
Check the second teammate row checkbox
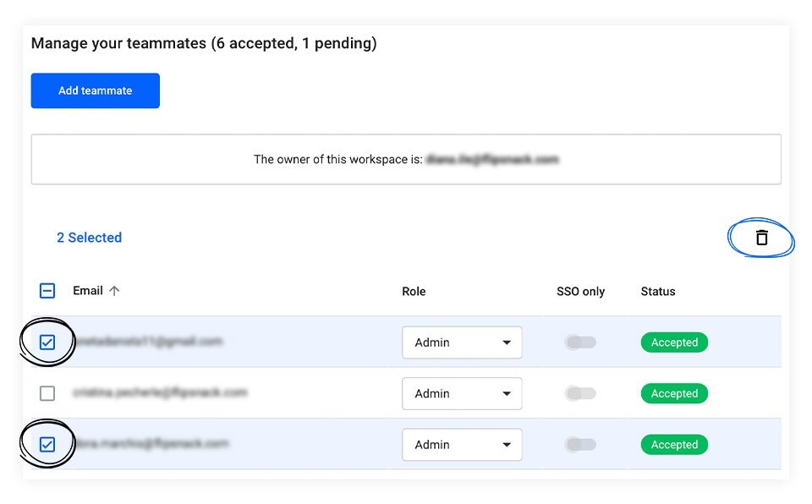coord(47,393)
